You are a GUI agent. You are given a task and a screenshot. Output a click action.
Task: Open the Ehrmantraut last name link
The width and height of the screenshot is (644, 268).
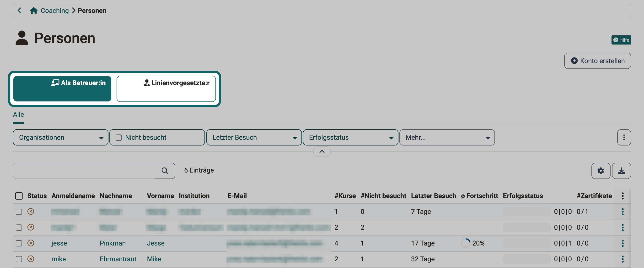(x=118, y=259)
